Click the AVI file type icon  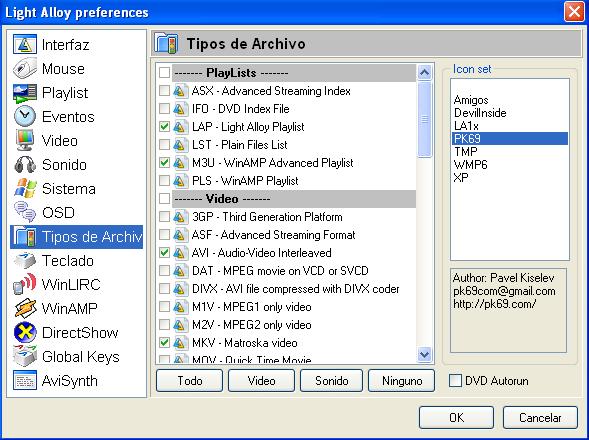181,253
